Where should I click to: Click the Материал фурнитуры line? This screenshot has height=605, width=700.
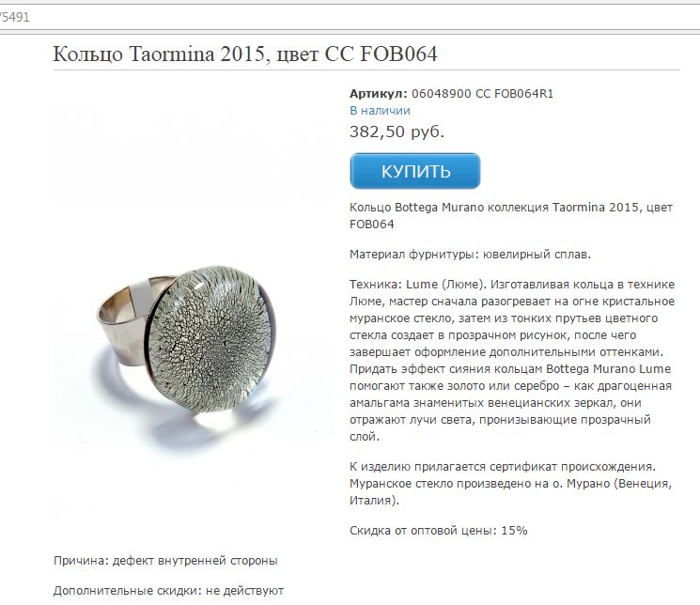(470, 254)
